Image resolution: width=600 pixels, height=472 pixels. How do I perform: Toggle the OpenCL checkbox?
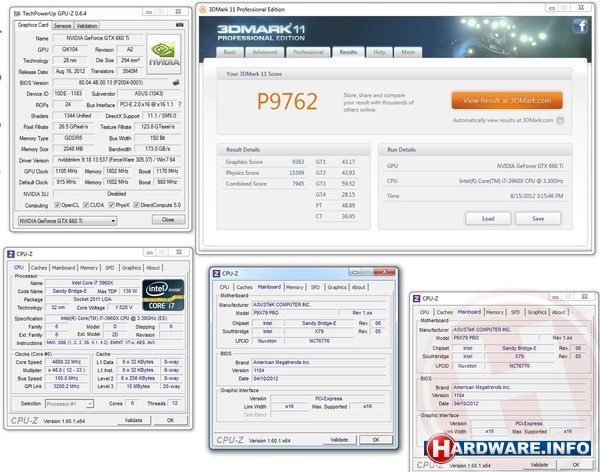click(x=57, y=205)
